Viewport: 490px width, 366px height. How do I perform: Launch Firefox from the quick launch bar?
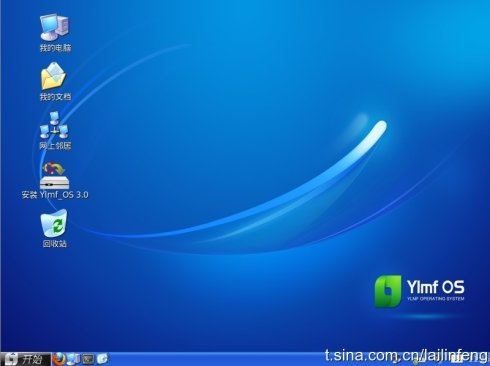[59, 359]
